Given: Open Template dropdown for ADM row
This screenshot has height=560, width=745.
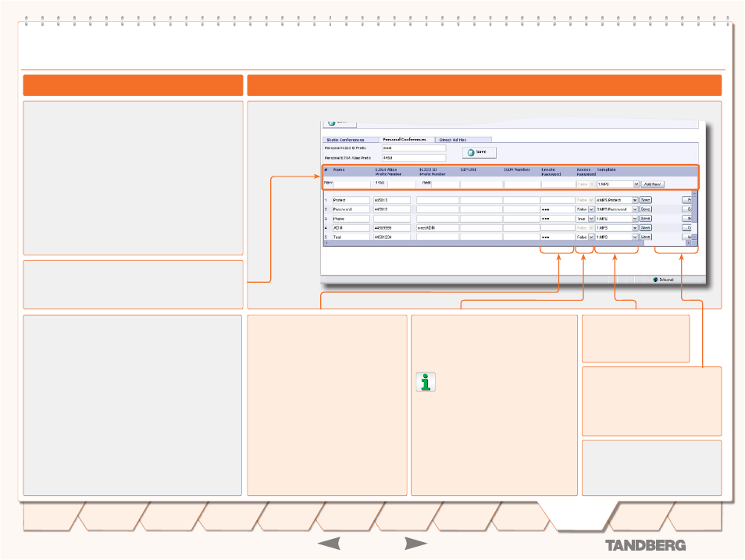Looking at the screenshot, I should click(x=616, y=228).
